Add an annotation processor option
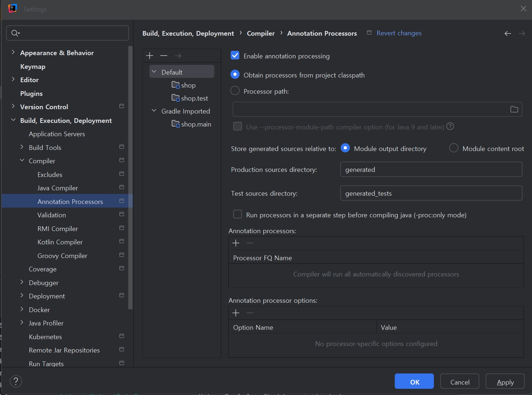532x395 pixels. 236,313
